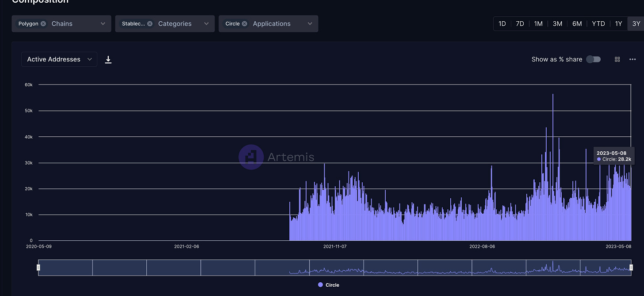
Task: Toggle Show as % share switch
Action: pyautogui.click(x=594, y=59)
